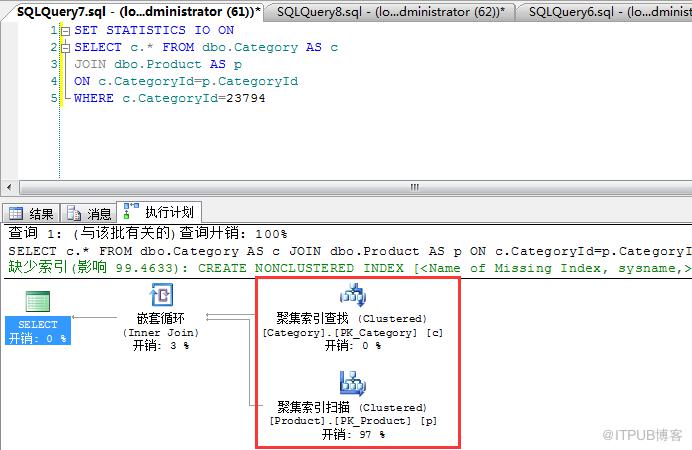The width and height of the screenshot is (692, 450).
Task: Click the 查询 1 query cost header line
Action: (148, 233)
